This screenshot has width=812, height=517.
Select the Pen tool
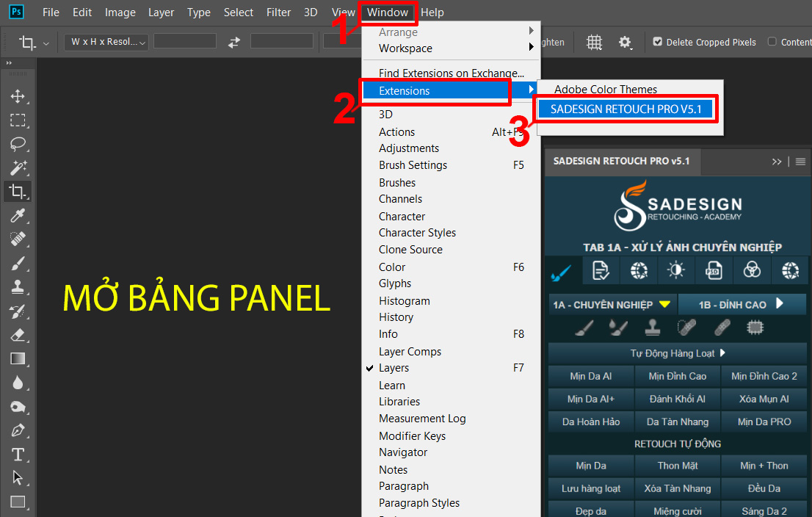pyautogui.click(x=18, y=430)
